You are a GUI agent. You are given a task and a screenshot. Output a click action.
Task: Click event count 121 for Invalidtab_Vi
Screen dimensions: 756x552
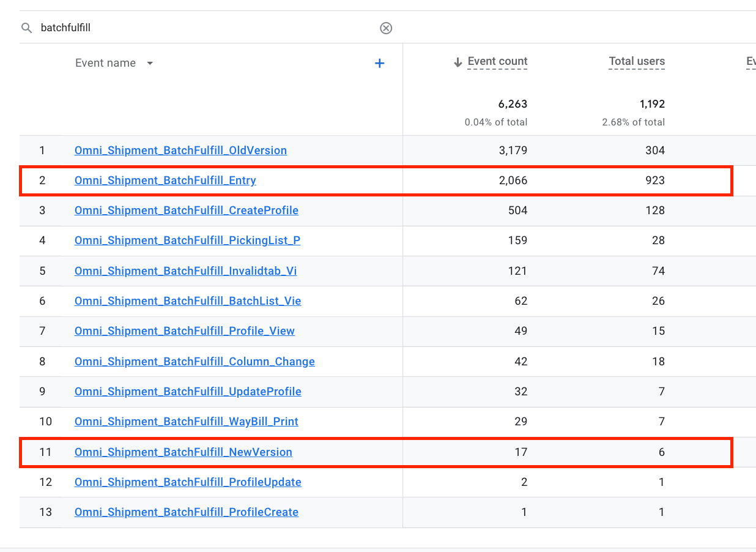pyautogui.click(x=518, y=270)
